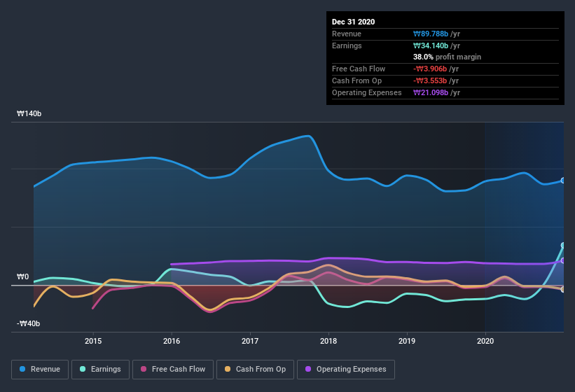575x392 pixels.
Task: Toggle the Free Cash Flow legend button
Action: click(x=173, y=370)
